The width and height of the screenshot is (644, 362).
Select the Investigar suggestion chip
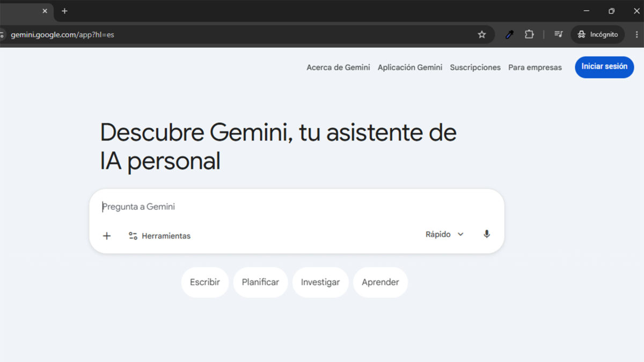[320, 282]
